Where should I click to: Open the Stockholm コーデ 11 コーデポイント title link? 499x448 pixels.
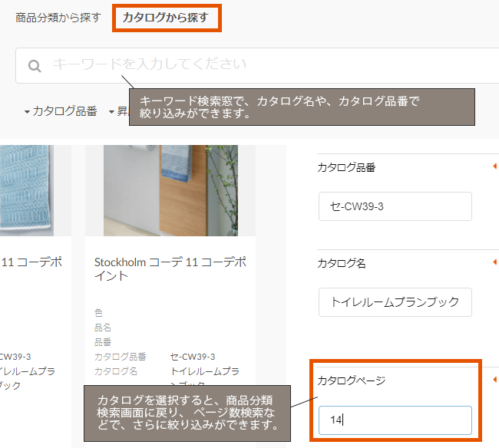[170, 268]
